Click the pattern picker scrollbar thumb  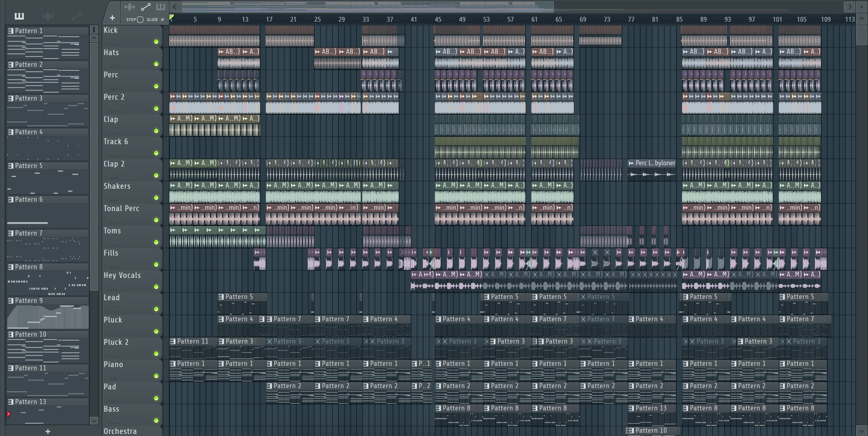94,167
